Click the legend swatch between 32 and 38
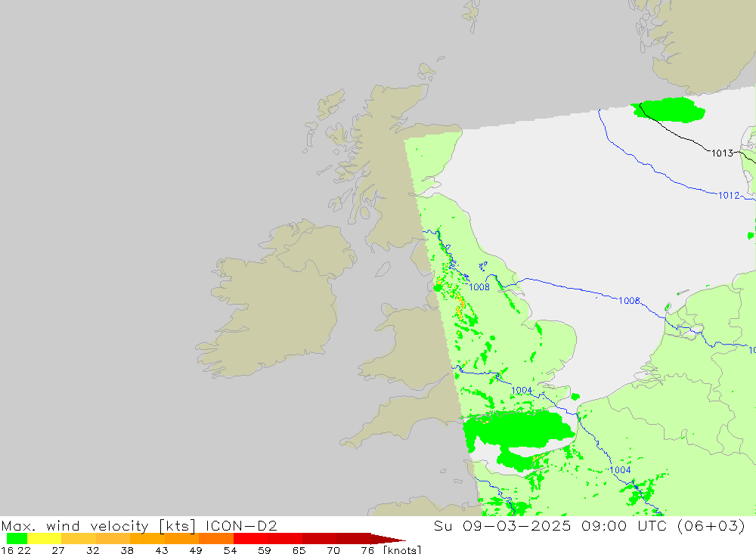Screen dimensions: 756x554 (113, 539)
